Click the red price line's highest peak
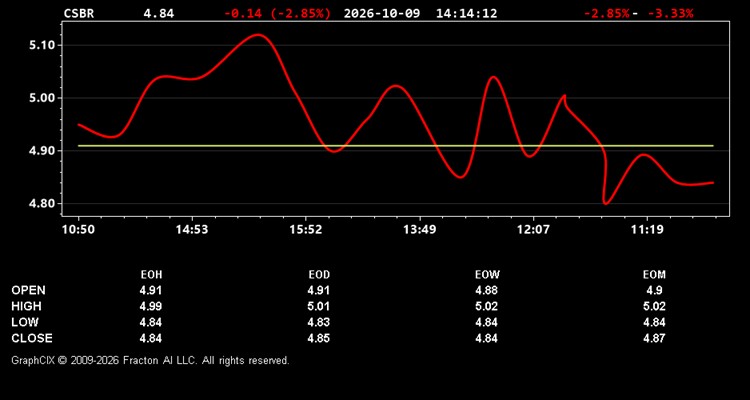This screenshot has width=750, height=400. pyautogui.click(x=258, y=34)
